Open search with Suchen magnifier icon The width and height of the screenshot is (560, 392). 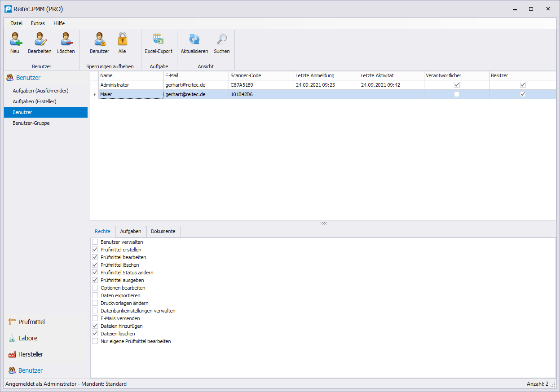tap(221, 40)
